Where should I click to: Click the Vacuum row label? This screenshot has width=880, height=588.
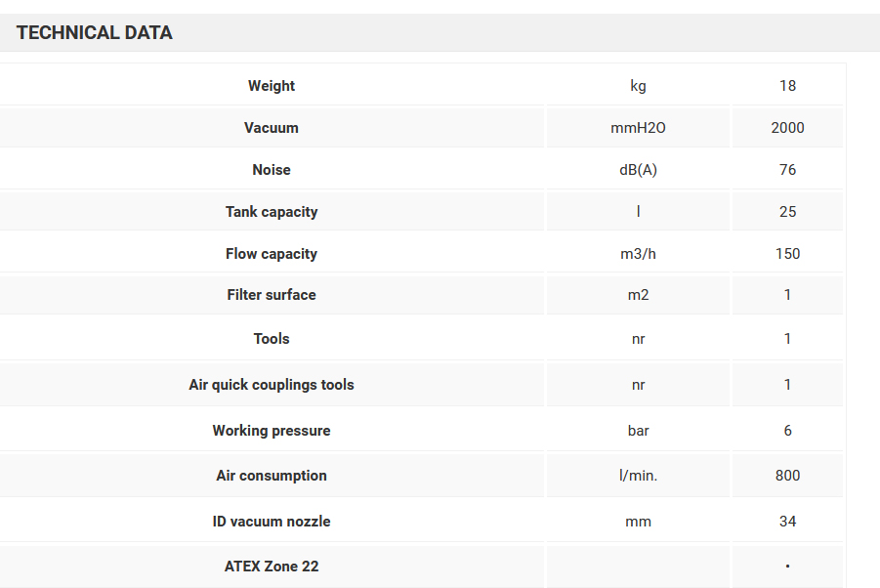(x=272, y=128)
